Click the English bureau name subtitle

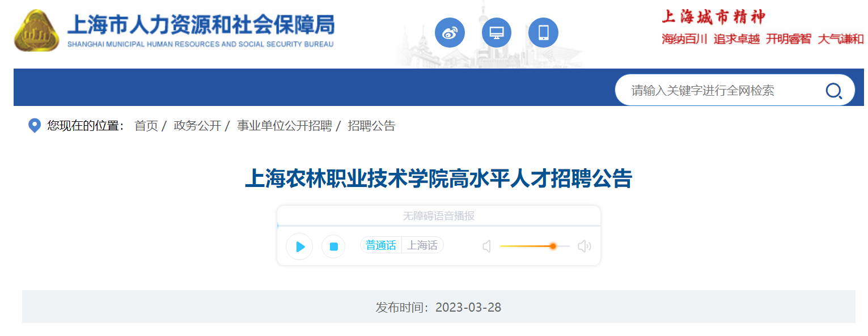(200, 44)
